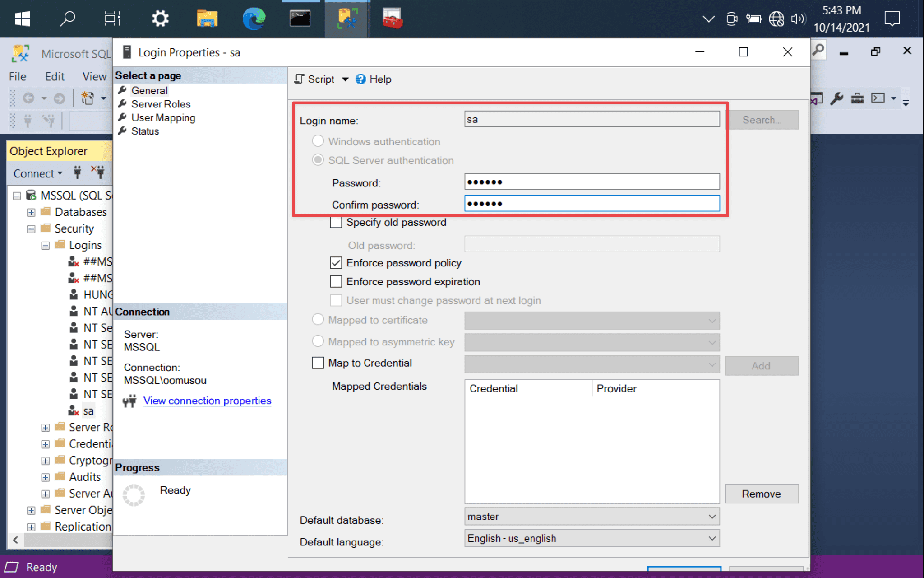Check Map to Credential

(x=318, y=363)
